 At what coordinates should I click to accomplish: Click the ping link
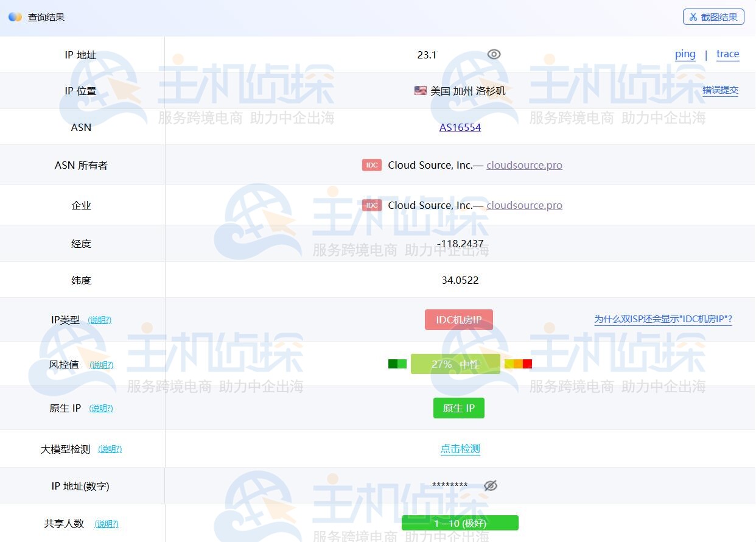tap(685, 54)
